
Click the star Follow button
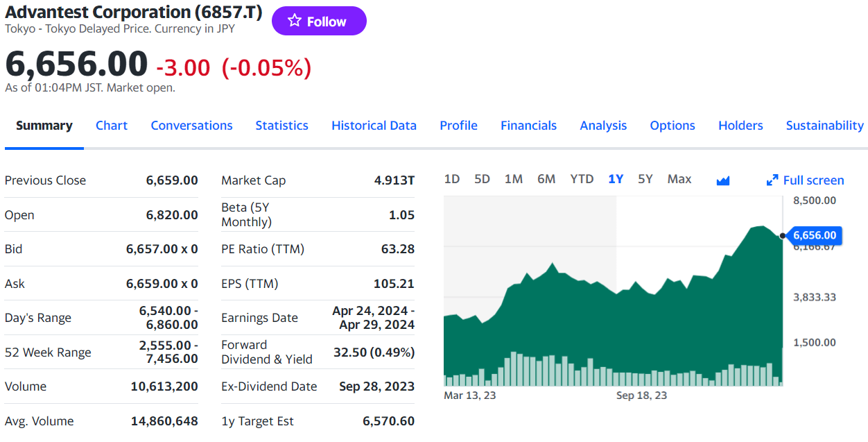[319, 22]
